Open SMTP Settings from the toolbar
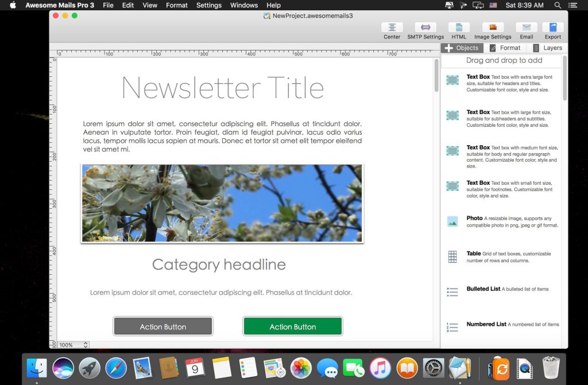 tap(425, 28)
